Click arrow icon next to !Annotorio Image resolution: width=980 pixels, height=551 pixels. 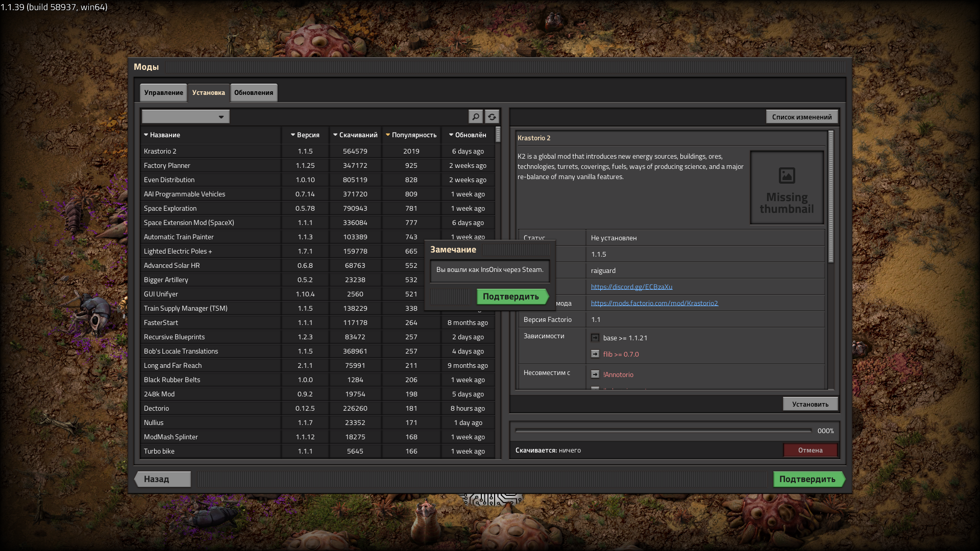coord(595,374)
